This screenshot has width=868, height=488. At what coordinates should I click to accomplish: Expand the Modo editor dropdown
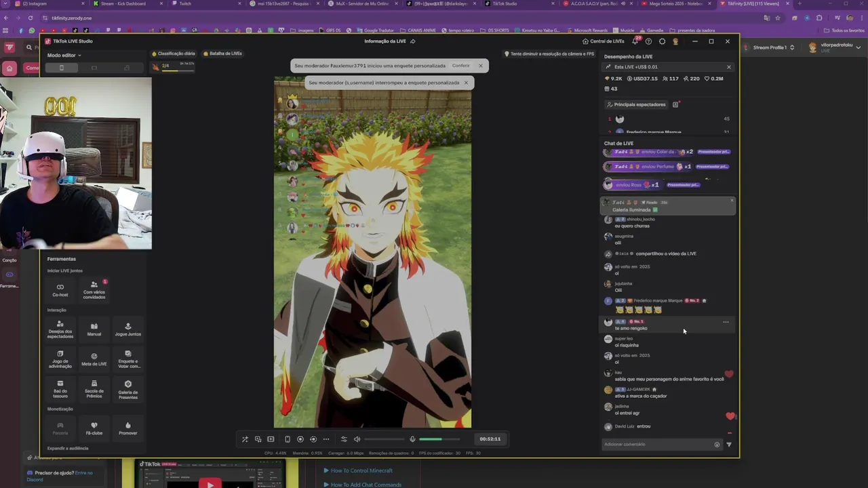tap(64, 55)
